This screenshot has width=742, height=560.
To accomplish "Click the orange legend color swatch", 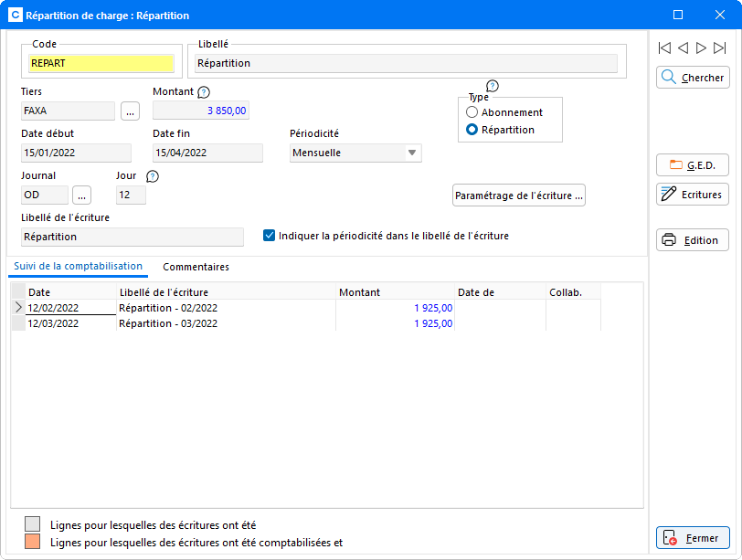I will coord(33,543).
